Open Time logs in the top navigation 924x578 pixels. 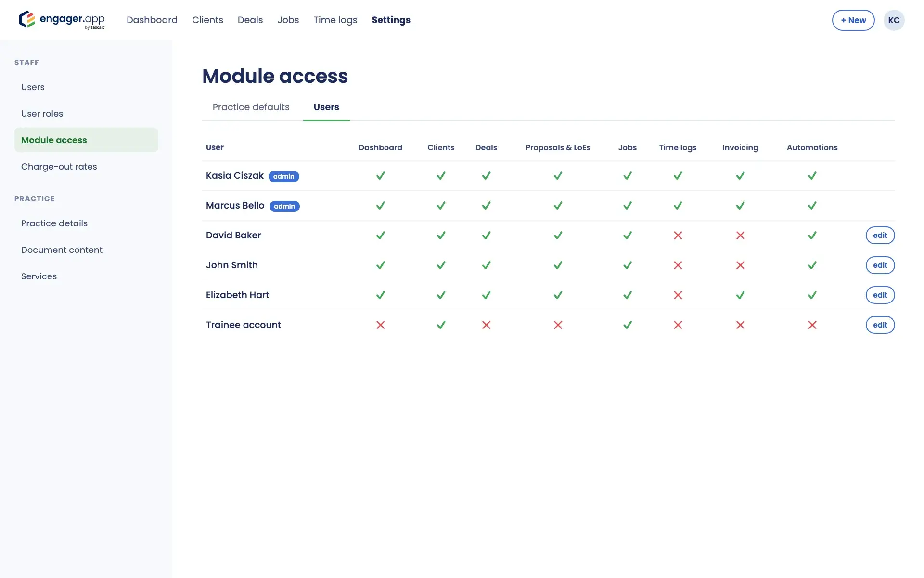click(335, 20)
